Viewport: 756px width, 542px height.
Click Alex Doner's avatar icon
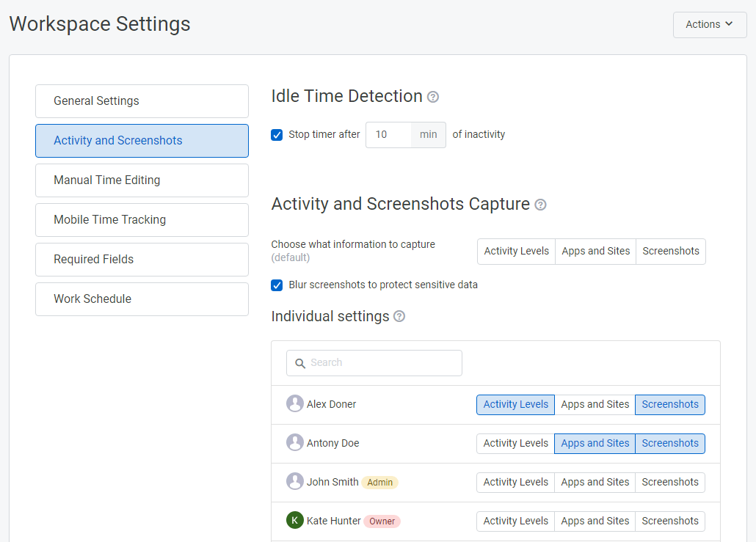294,403
